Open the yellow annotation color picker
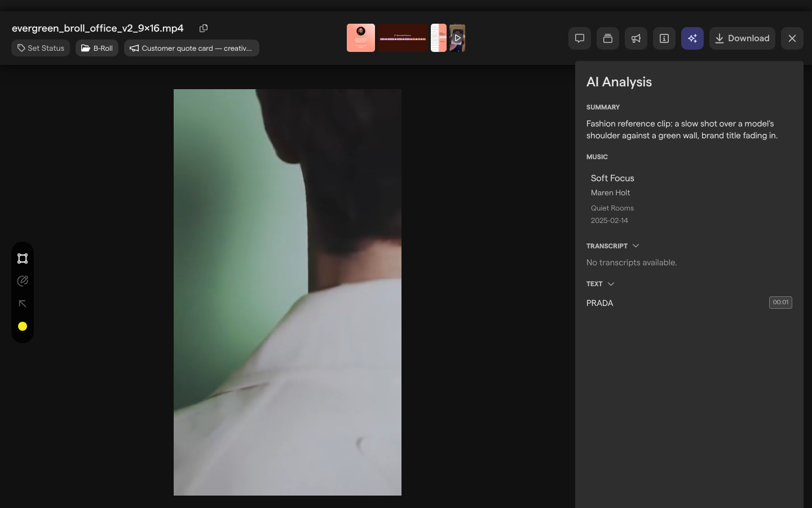812x508 pixels. coord(23,326)
